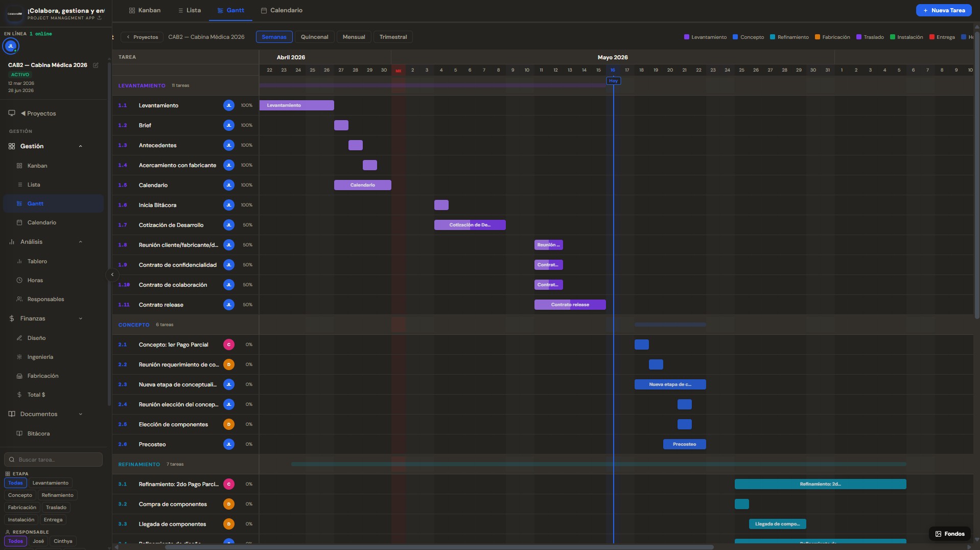Click the Fondos image icon button
980x550 pixels.
tap(950, 534)
